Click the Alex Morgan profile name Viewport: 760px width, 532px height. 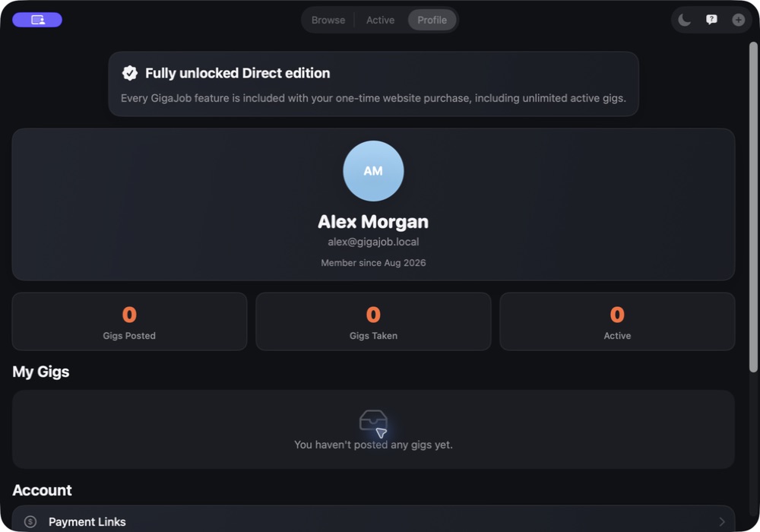373,222
